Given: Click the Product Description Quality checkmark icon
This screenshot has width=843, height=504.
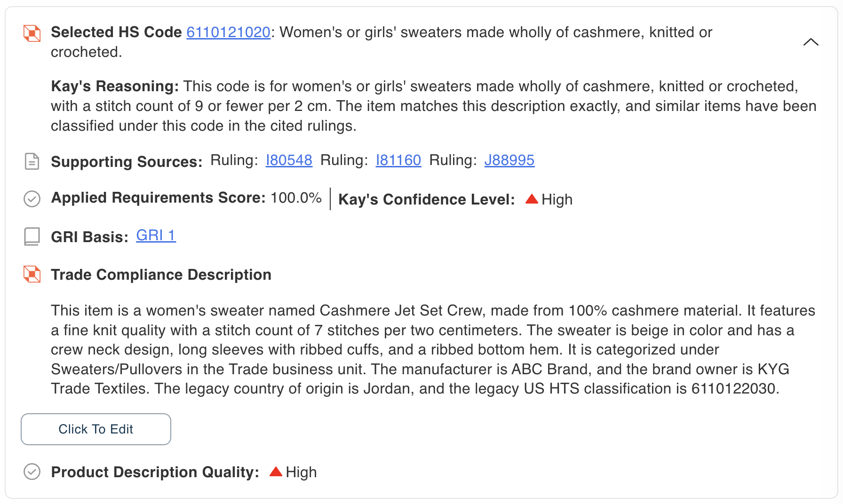Looking at the screenshot, I should (x=32, y=472).
